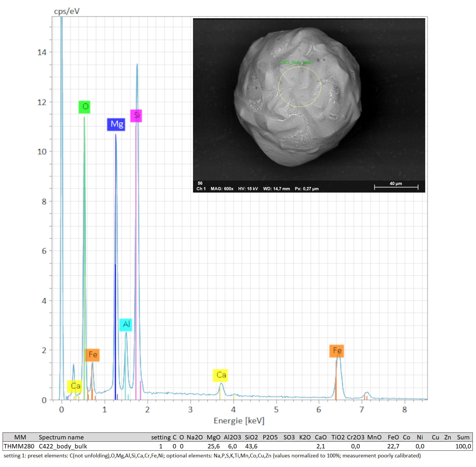
Task: Click the orange Fe label near 6.4 keV
Action: tap(337, 351)
